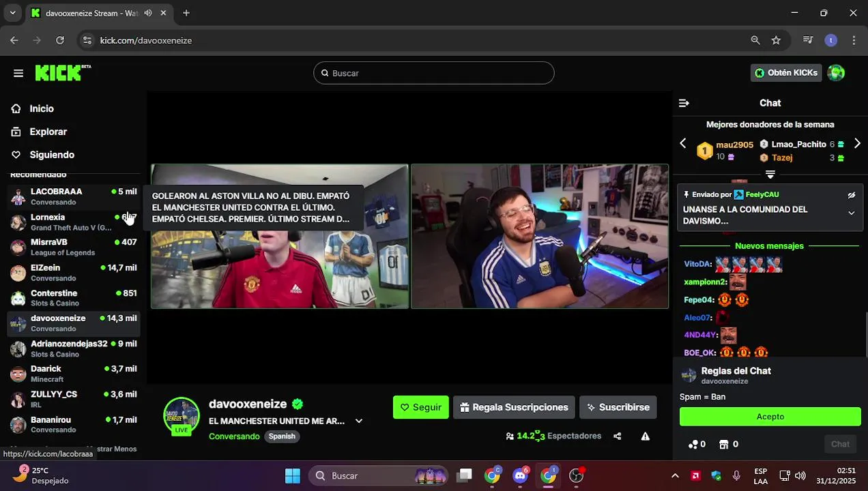The image size is (868, 491).
Task: Open Explorar in the sidebar
Action: tap(48, 132)
